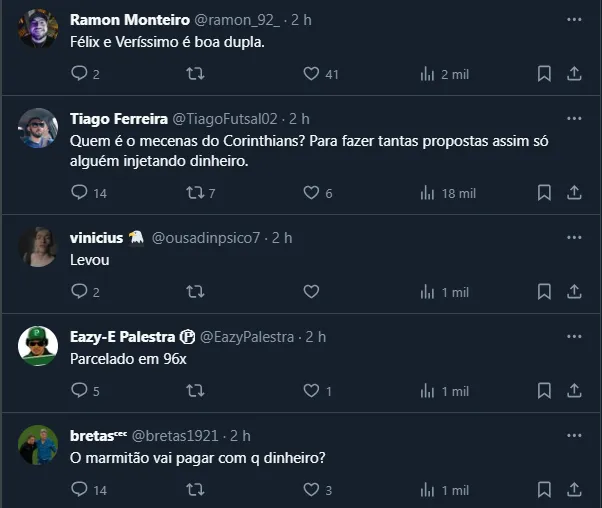Like vinicius's 'Levou' tweet

[311, 292]
